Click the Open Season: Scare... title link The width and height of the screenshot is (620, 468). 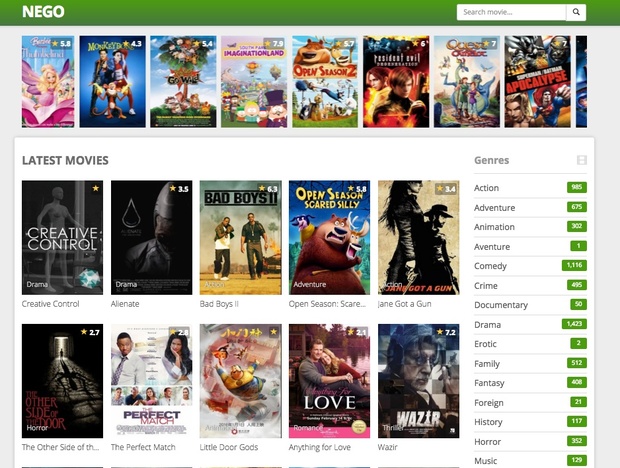327,304
